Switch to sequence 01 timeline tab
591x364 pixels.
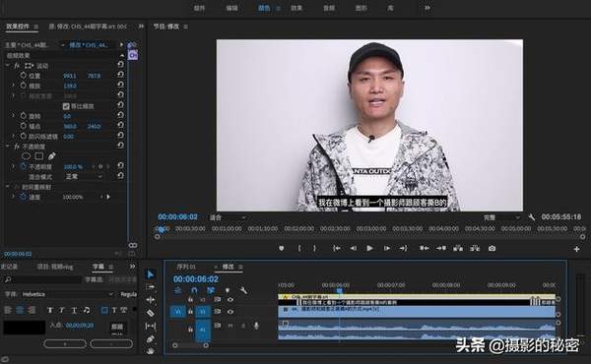[186, 267]
